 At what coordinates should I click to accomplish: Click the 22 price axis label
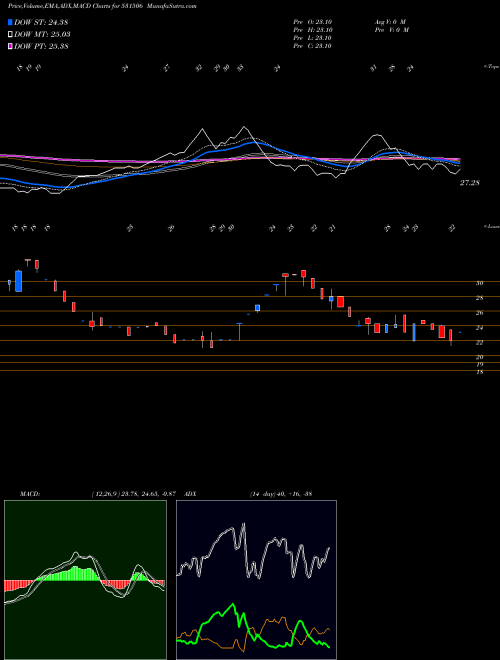tap(479, 343)
